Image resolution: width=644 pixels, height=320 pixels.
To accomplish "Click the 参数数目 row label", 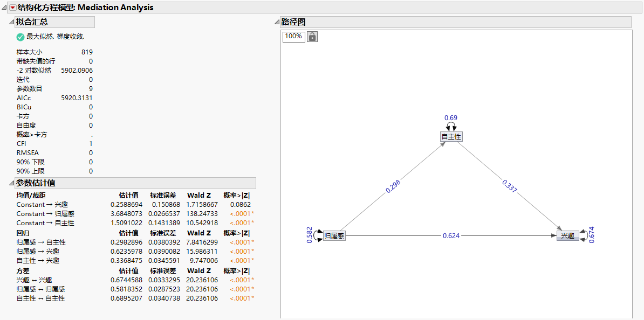I will click(29, 88).
